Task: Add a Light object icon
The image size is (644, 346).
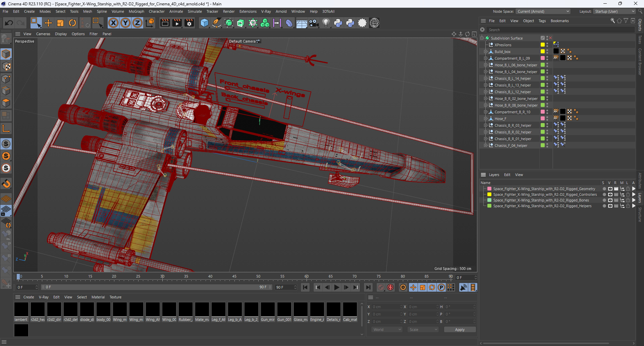Action: pyautogui.click(x=326, y=23)
